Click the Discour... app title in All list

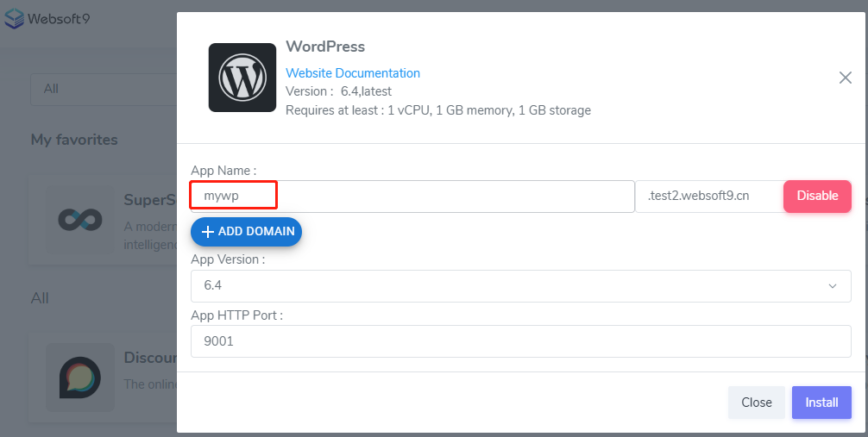pos(150,358)
